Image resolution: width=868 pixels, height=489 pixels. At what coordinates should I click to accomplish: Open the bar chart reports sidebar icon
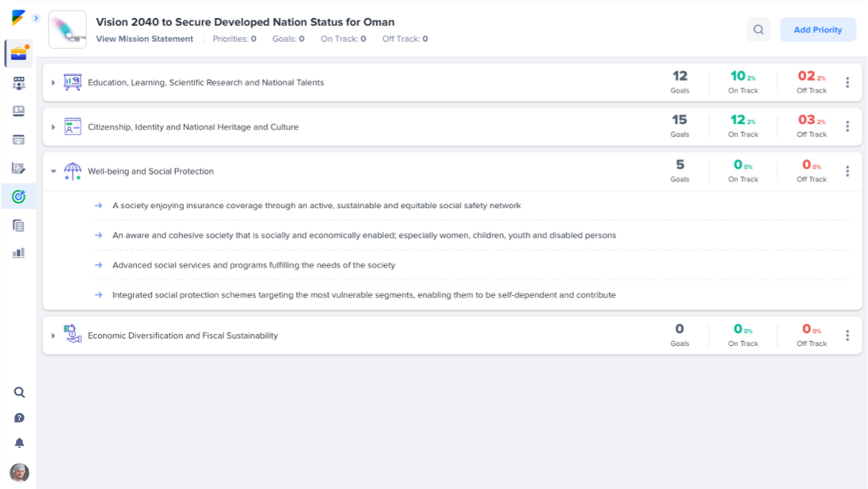coord(18,253)
